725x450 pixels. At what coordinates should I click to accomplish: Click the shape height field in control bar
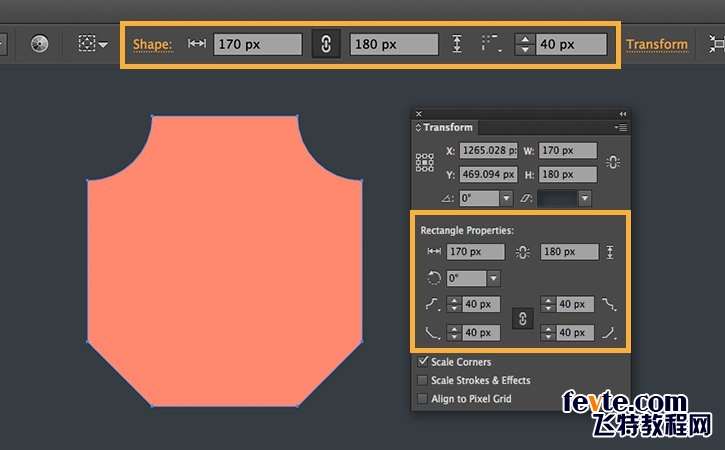coord(394,44)
